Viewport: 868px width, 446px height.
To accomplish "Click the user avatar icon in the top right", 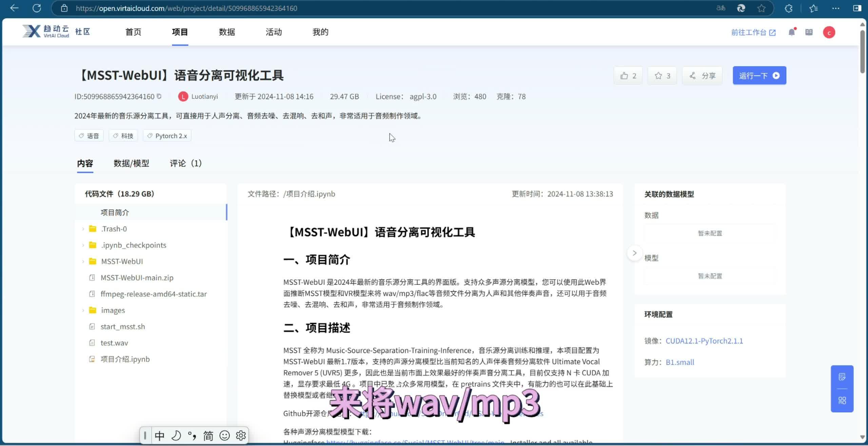I will click(x=829, y=32).
